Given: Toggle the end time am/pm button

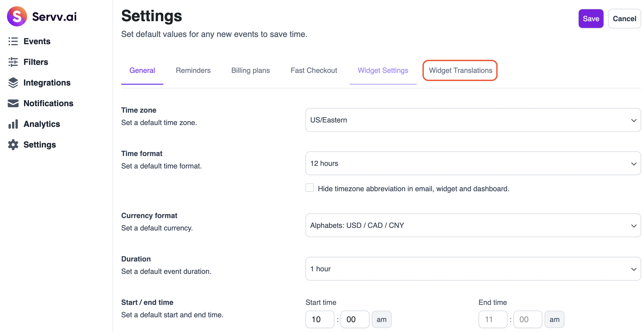Looking at the screenshot, I should point(554,319).
